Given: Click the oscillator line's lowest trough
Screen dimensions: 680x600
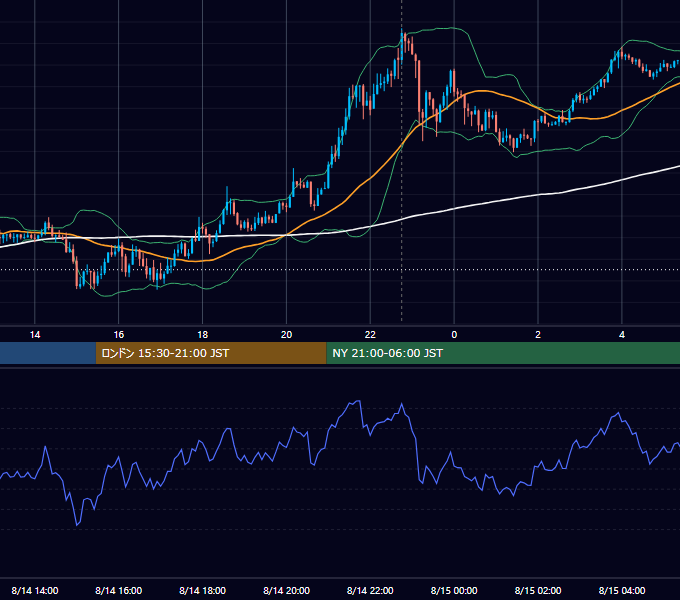Looking at the screenshot, I should [x=77, y=525].
